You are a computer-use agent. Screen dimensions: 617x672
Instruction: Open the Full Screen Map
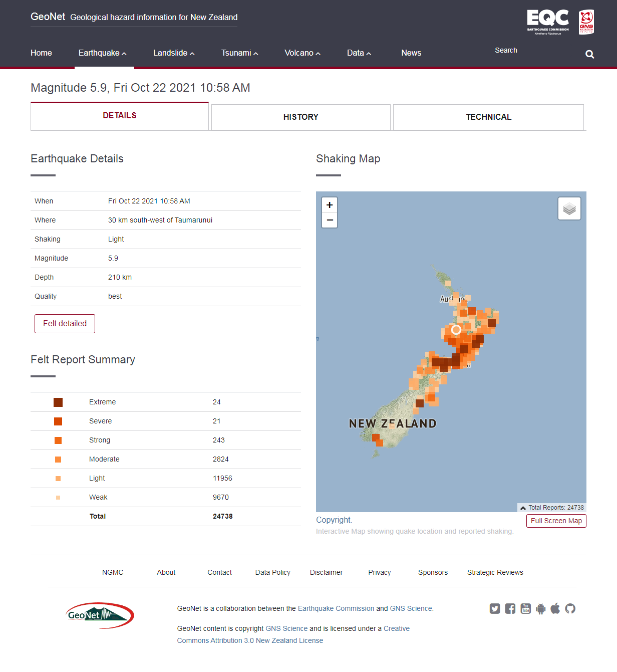(556, 521)
